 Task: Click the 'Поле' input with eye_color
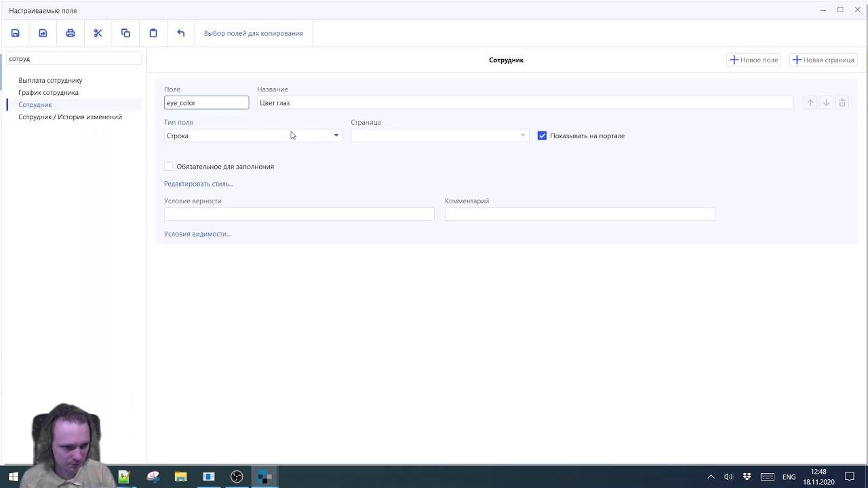click(x=206, y=102)
